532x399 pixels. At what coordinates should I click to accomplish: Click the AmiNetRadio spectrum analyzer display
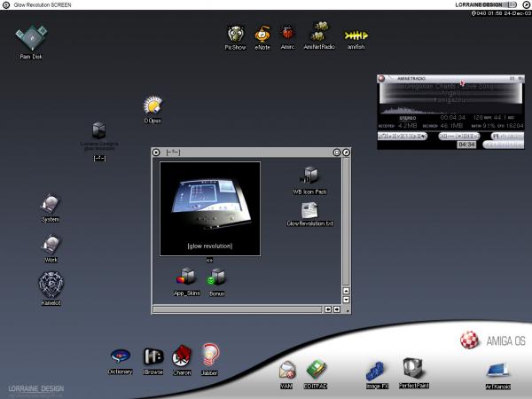tap(451, 109)
